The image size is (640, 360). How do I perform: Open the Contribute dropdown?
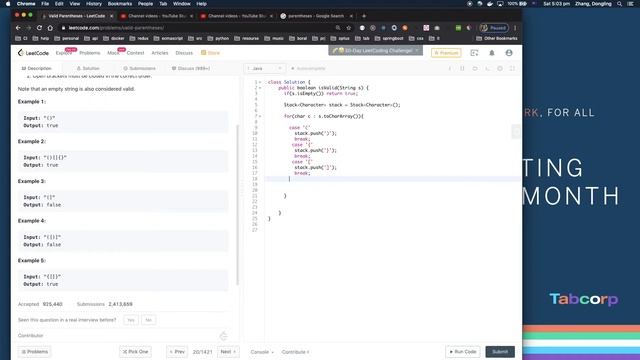tap(296, 352)
